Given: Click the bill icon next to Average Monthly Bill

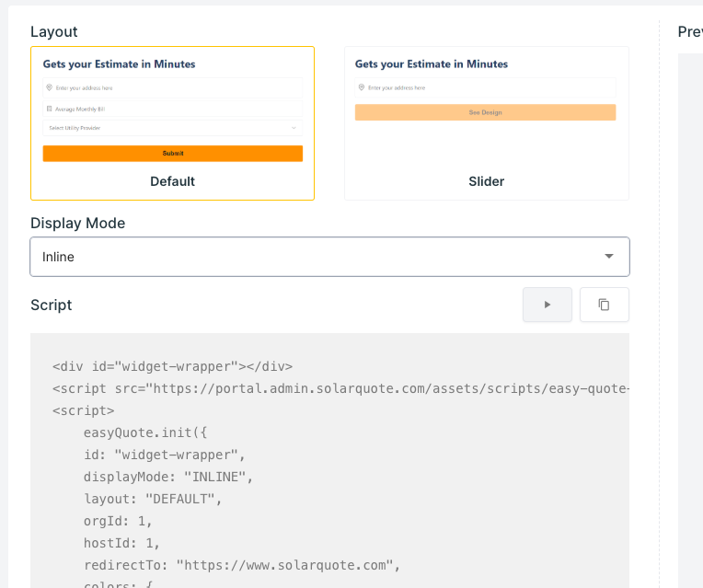Looking at the screenshot, I should coord(49,109).
